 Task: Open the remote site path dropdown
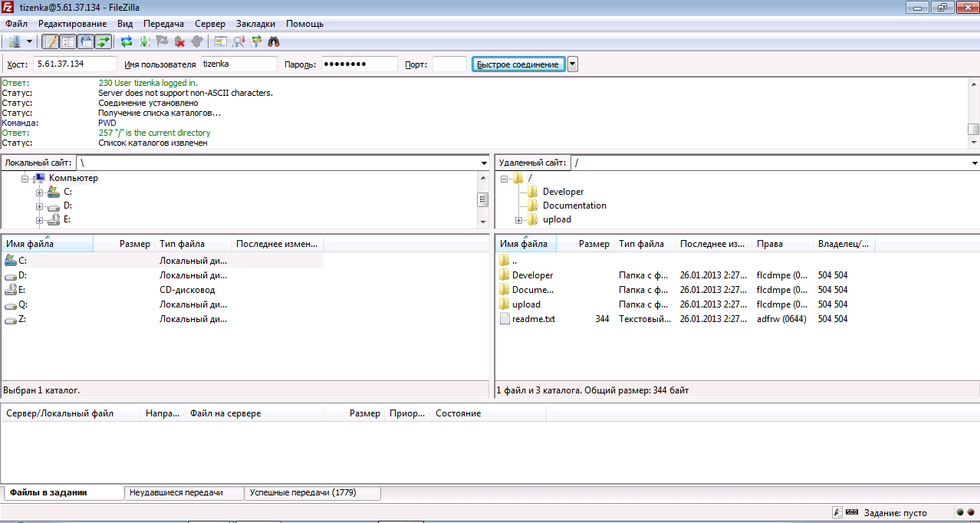click(975, 163)
